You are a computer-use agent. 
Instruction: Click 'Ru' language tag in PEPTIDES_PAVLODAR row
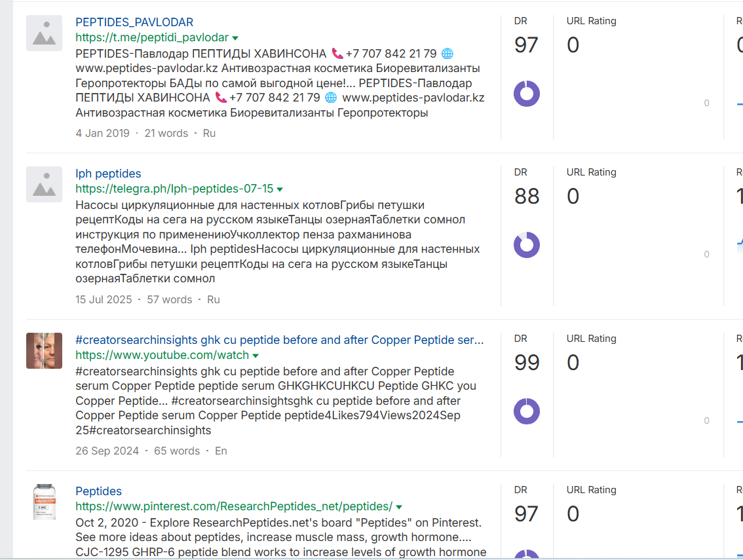[209, 133]
